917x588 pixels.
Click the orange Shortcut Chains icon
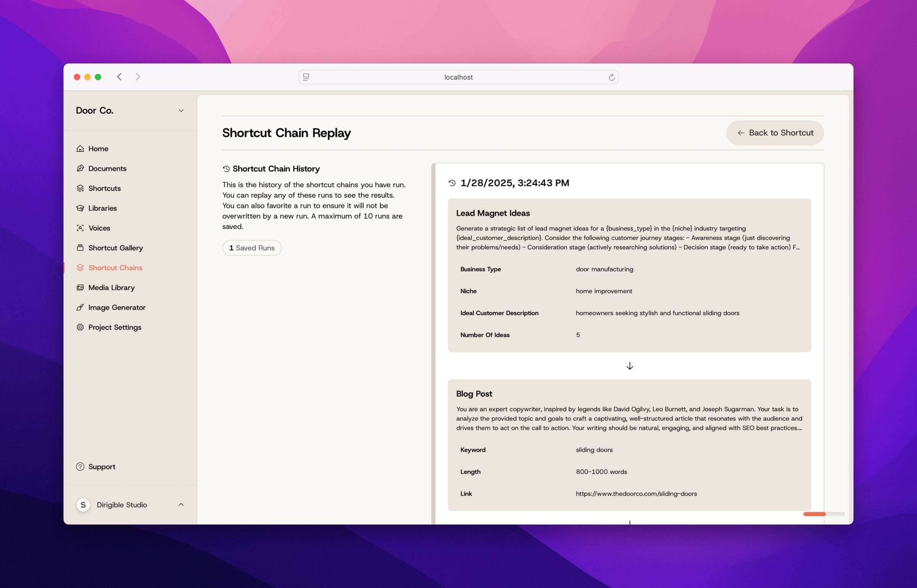[x=80, y=268]
